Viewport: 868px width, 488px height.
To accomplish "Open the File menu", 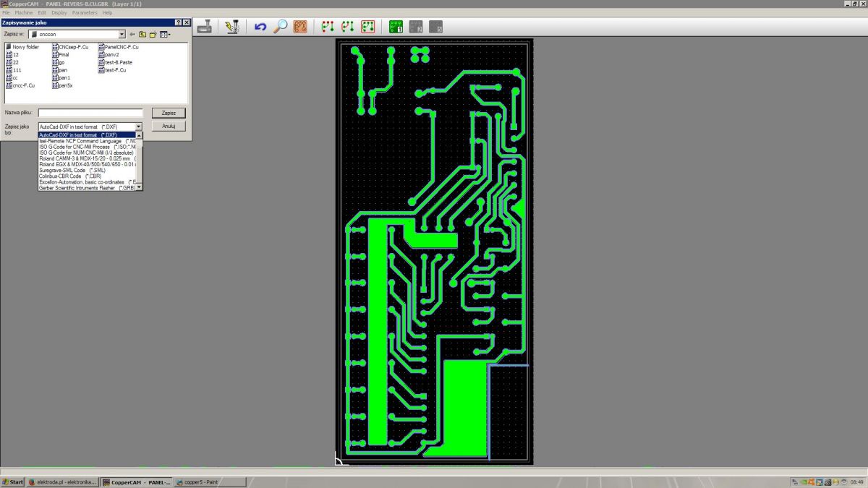I will pos(6,13).
